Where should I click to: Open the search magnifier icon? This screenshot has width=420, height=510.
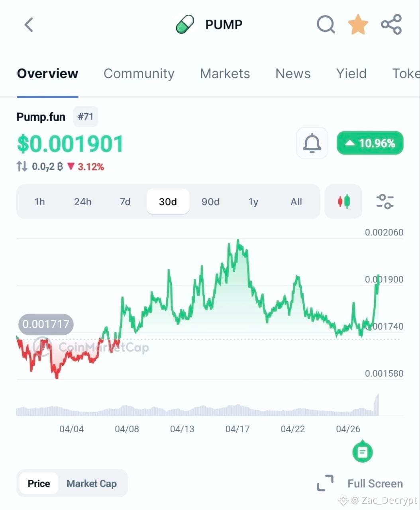tap(326, 25)
